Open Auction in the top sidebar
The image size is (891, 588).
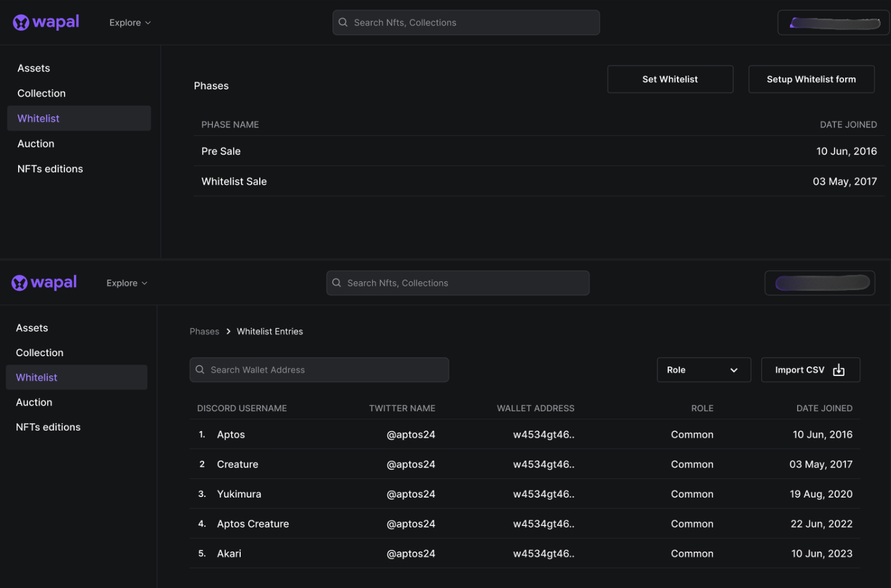[36, 143]
